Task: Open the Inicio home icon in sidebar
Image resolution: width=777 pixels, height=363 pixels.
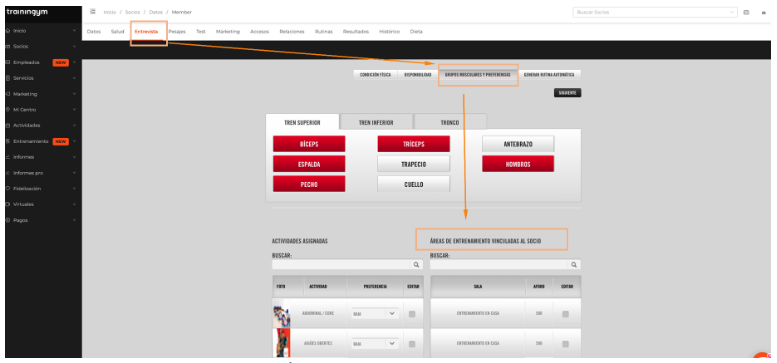Action: (7, 31)
